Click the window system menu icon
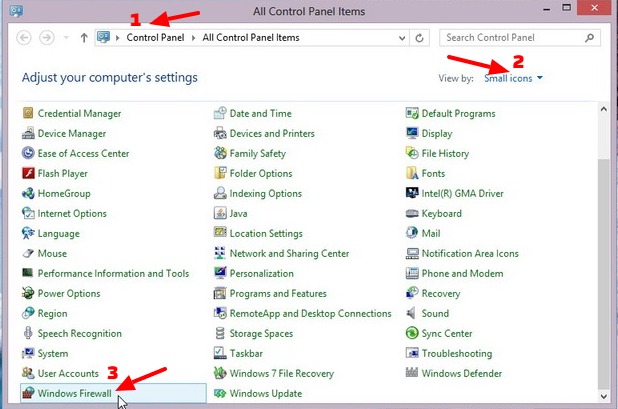The height and width of the screenshot is (409, 618). [x=16, y=11]
